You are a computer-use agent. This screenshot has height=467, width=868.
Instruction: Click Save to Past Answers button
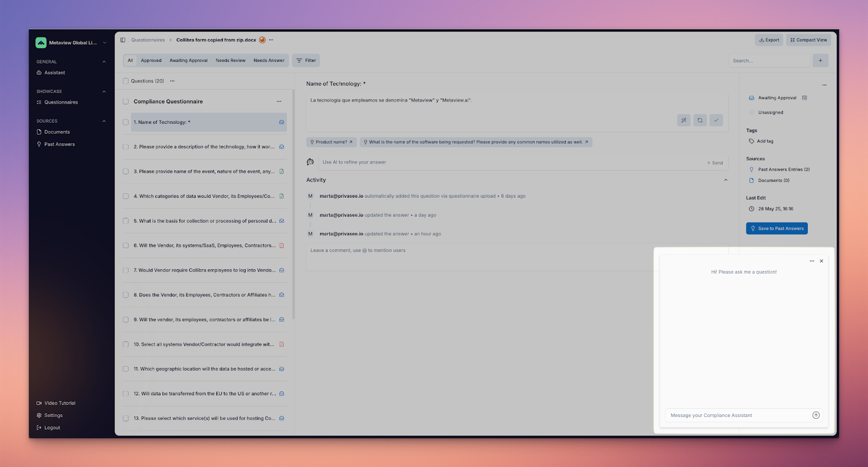(776, 229)
